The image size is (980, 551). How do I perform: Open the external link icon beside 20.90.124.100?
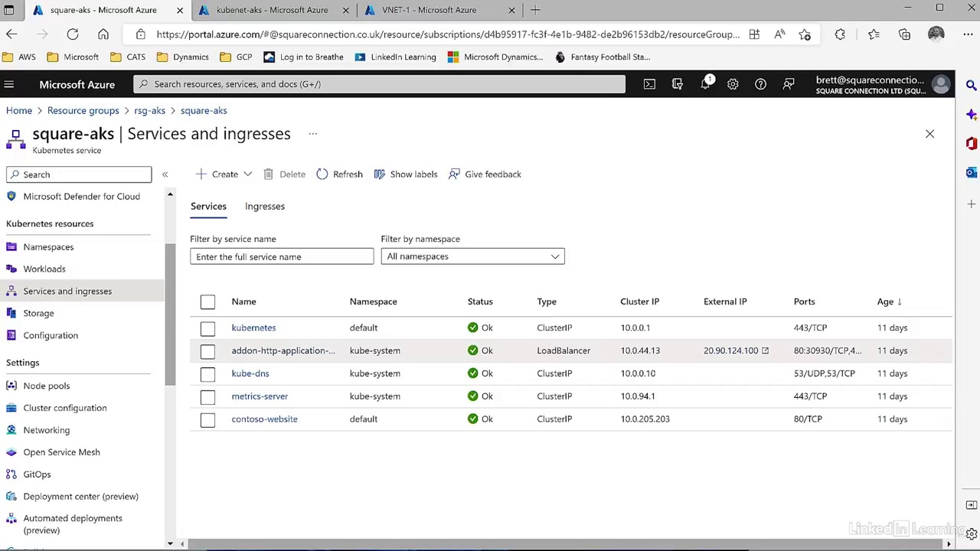765,350
